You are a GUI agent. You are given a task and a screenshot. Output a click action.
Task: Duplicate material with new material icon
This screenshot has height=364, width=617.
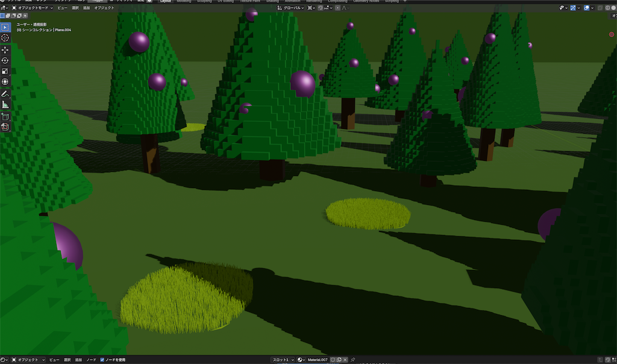point(339,360)
